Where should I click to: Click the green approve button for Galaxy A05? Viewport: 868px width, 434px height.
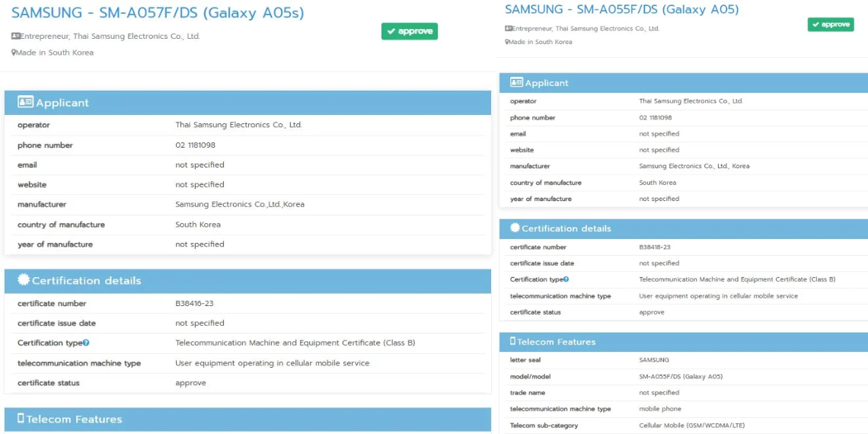coord(831,24)
